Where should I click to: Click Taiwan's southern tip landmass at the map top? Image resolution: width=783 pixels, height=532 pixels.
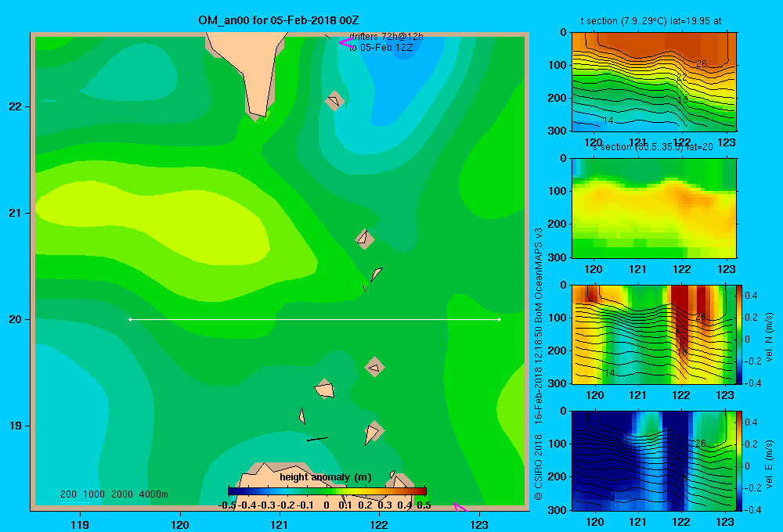(x=250, y=70)
